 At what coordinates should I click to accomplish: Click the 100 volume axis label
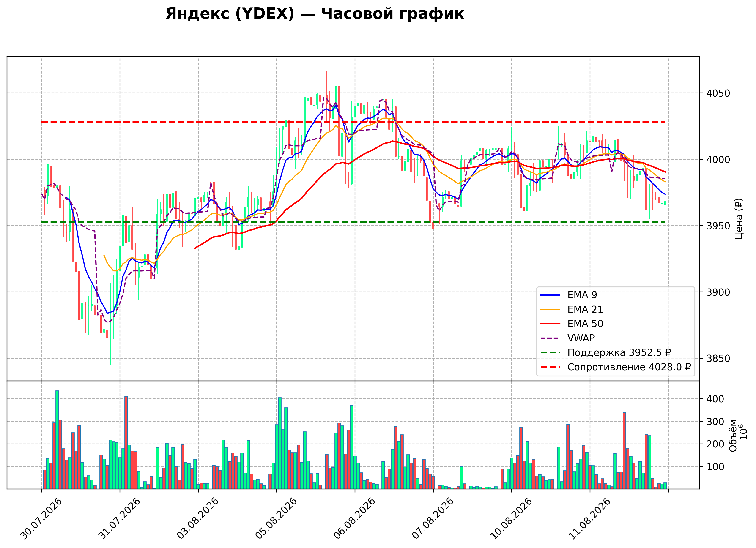coord(715,467)
